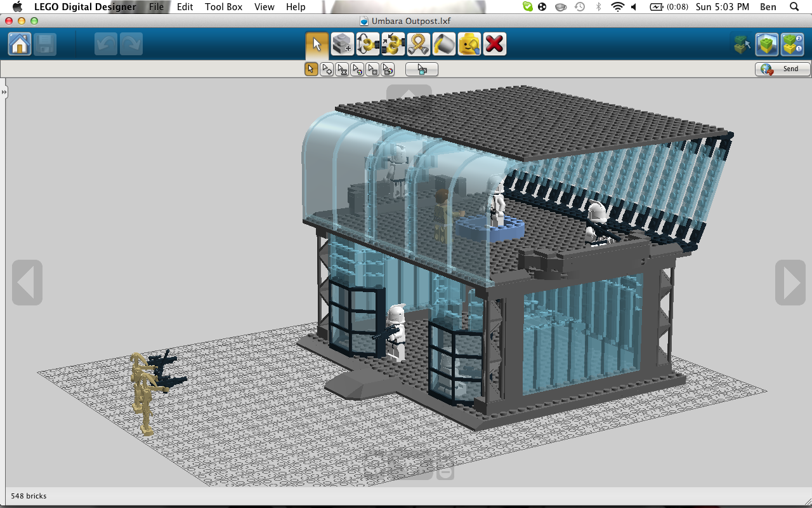This screenshot has width=812, height=508.
Task: Switch to Building Guide mode icon
Action: 792,44
